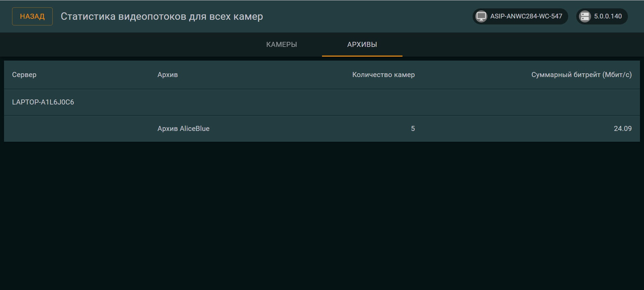Select the ASIP-ANWC284-WC-547 client name label

(526, 16)
